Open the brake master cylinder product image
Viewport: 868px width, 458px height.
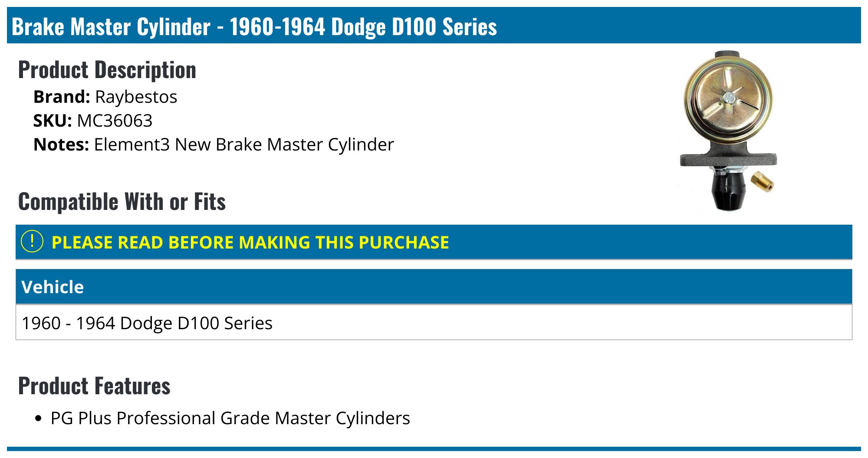pos(728,130)
